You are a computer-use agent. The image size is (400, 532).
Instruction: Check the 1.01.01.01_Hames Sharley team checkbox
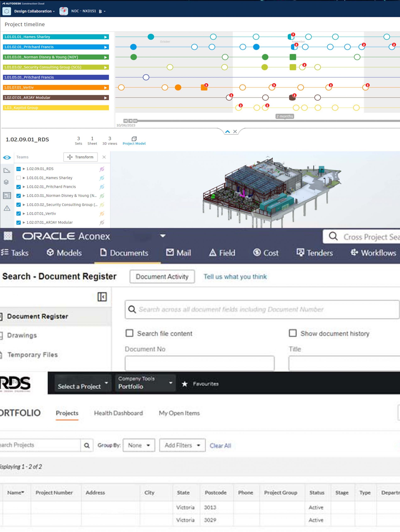coord(18,178)
